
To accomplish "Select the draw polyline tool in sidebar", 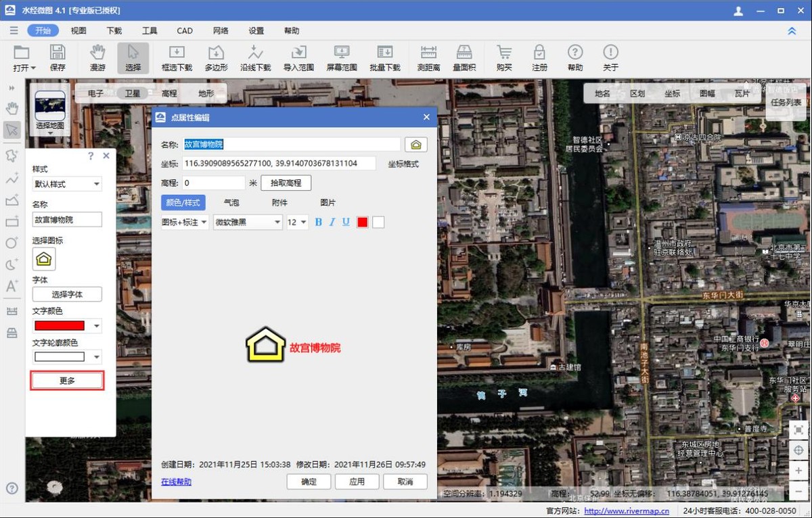I will [x=12, y=179].
